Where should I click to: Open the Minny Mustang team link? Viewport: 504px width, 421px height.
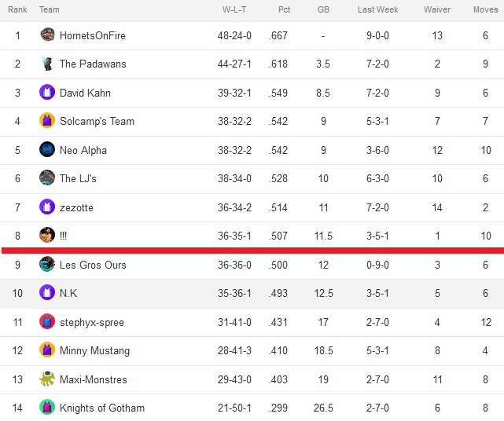[95, 350]
